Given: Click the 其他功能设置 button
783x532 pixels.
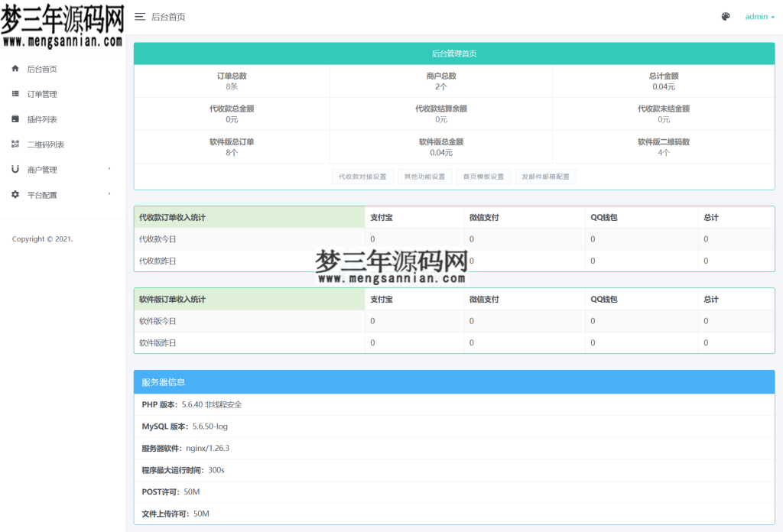Looking at the screenshot, I should pos(424,177).
